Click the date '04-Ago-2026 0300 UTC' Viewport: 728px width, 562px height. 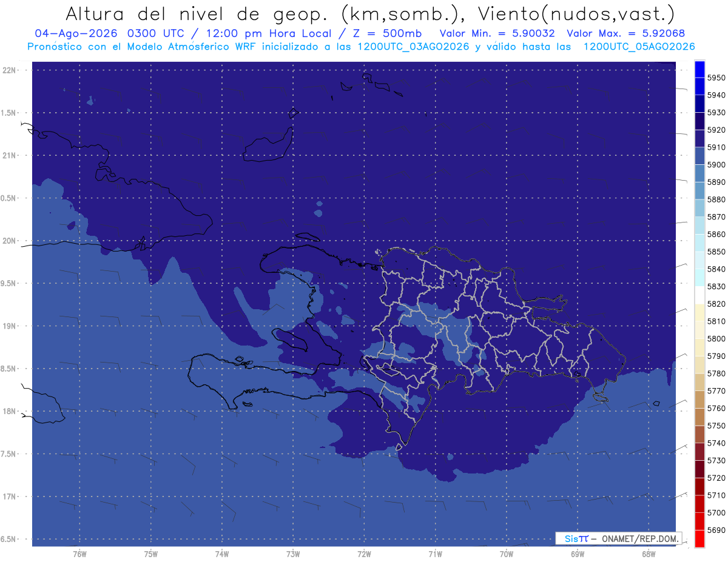110,33
